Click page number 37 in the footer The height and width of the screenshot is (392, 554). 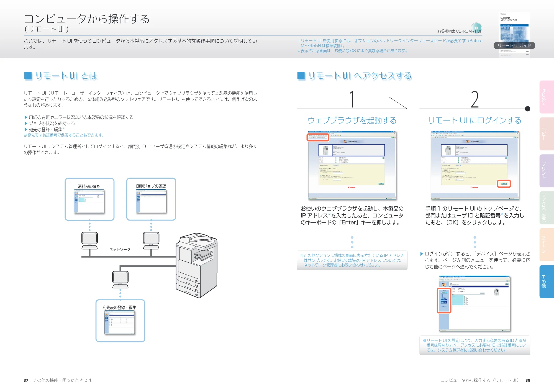26,380
